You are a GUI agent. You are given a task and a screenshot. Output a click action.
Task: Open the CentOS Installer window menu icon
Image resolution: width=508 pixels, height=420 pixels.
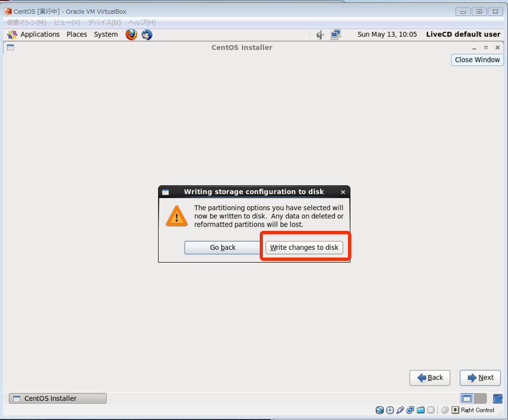pos(10,48)
